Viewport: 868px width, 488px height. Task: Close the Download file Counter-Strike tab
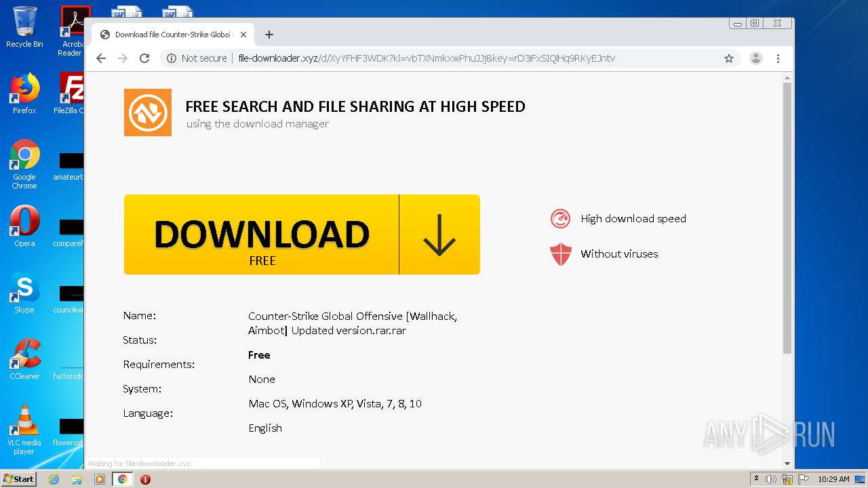click(243, 35)
